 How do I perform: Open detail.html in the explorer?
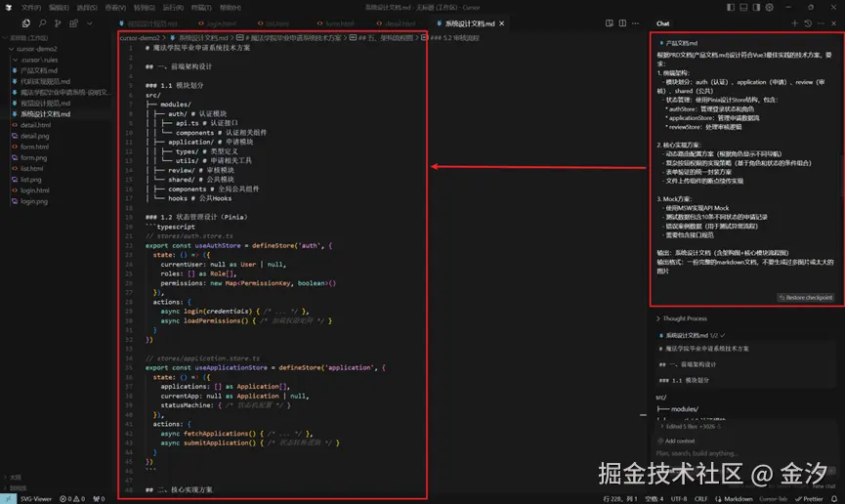[35, 125]
